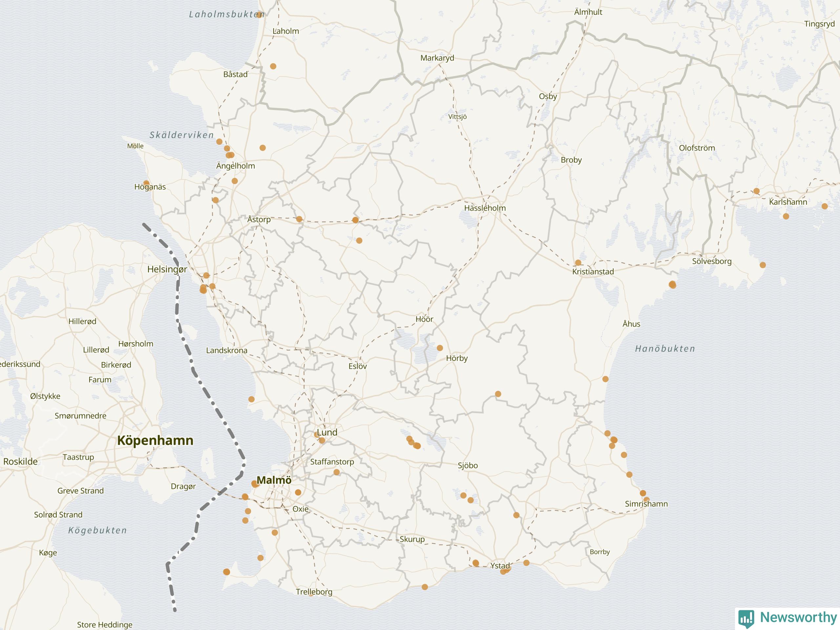This screenshot has width=840, height=630.
Task: Click the Åstorp label
Action: coord(259,220)
